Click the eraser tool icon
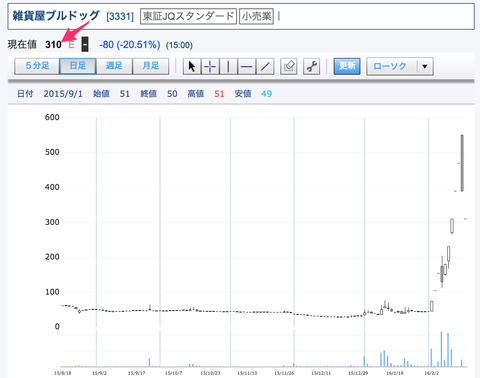480x378 pixels. tap(289, 66)
